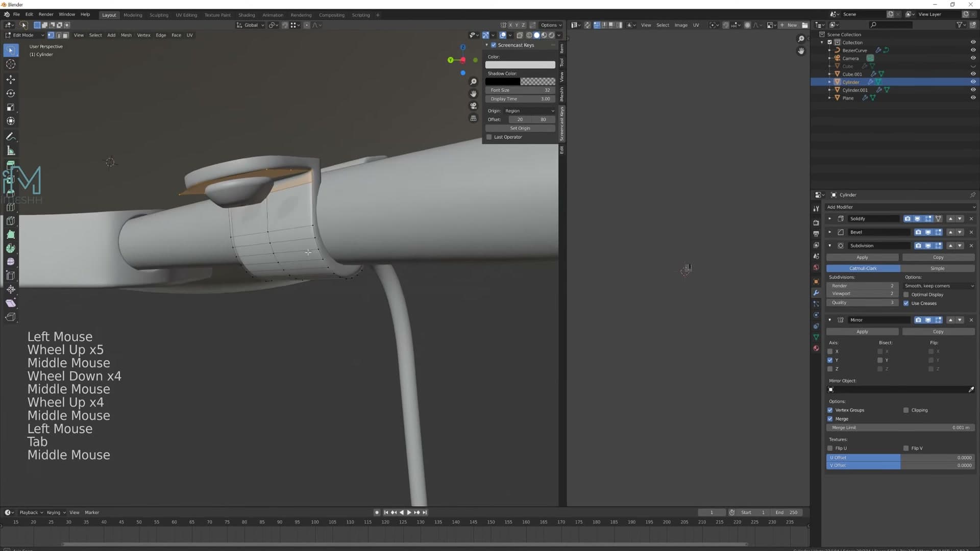This screenshot has height=551, width=980.
Task: Zoom the 3D viewport with magnifier icon
Action: (474, 82)
